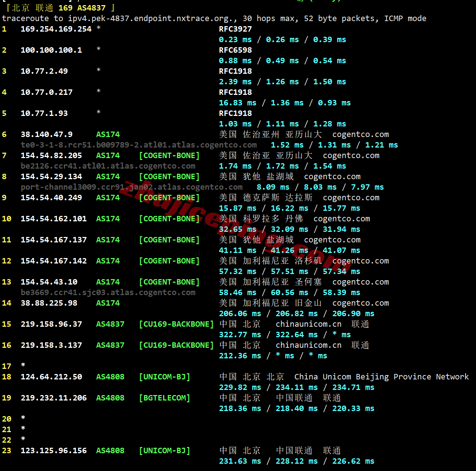
Task: Click the IP 154.54.162.101 on hop 10
Action: (54, 219)
